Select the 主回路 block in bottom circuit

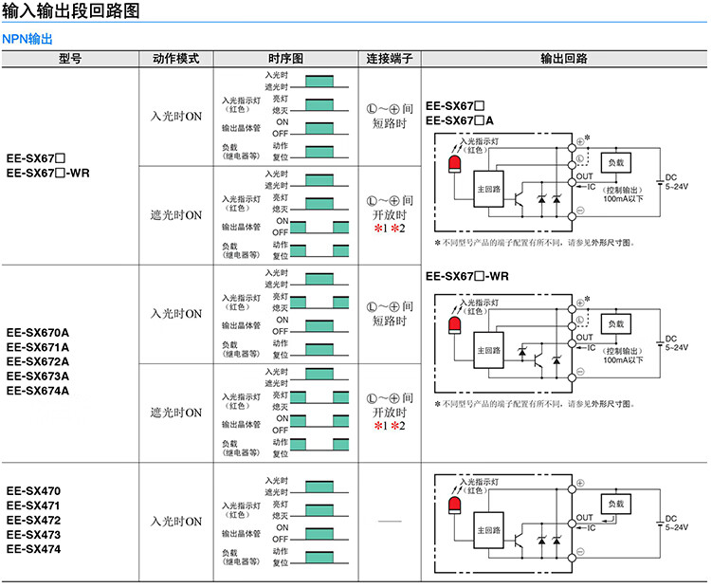point(488,530)
